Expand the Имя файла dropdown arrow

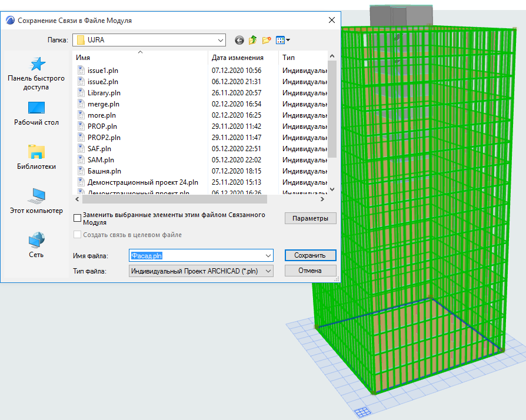(268, 256)
